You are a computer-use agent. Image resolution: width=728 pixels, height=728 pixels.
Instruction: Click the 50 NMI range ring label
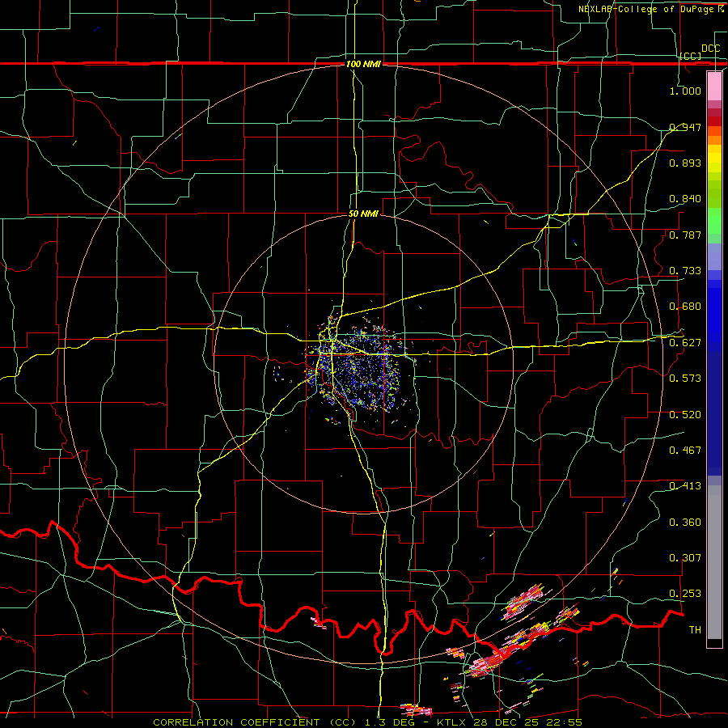pyautogui.click(x=363, y=214)
